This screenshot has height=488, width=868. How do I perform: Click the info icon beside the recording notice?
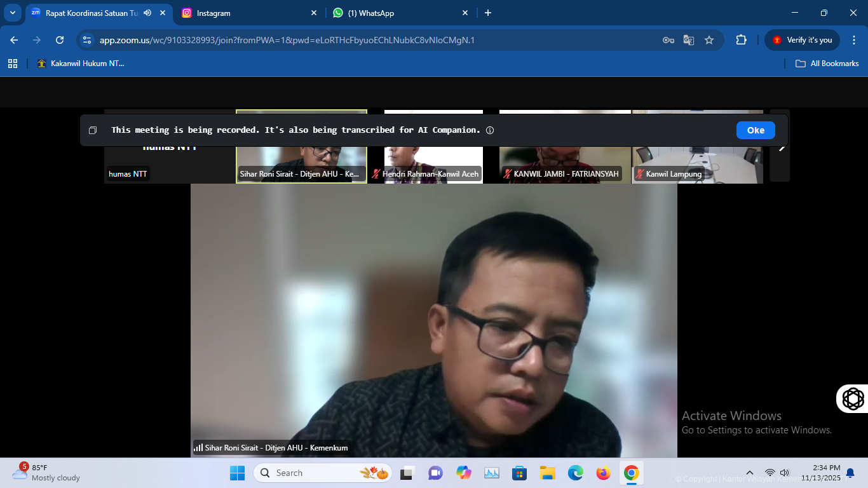[x=490, y=130]
